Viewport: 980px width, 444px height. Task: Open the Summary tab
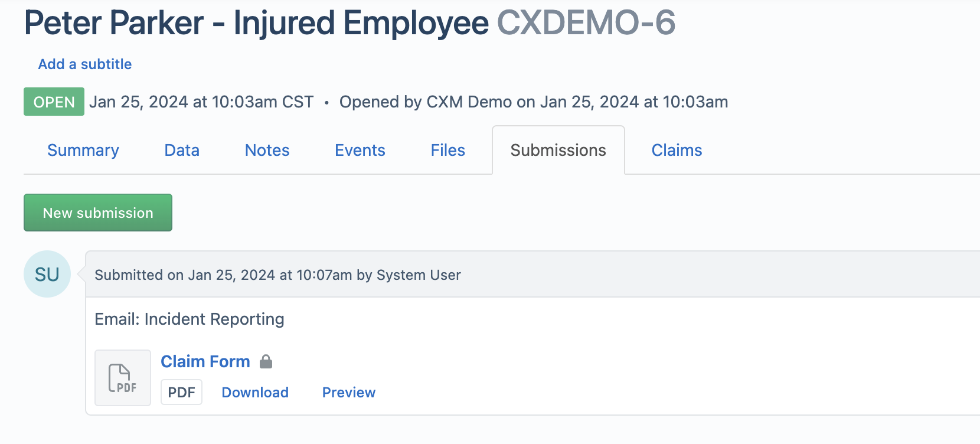83,150
